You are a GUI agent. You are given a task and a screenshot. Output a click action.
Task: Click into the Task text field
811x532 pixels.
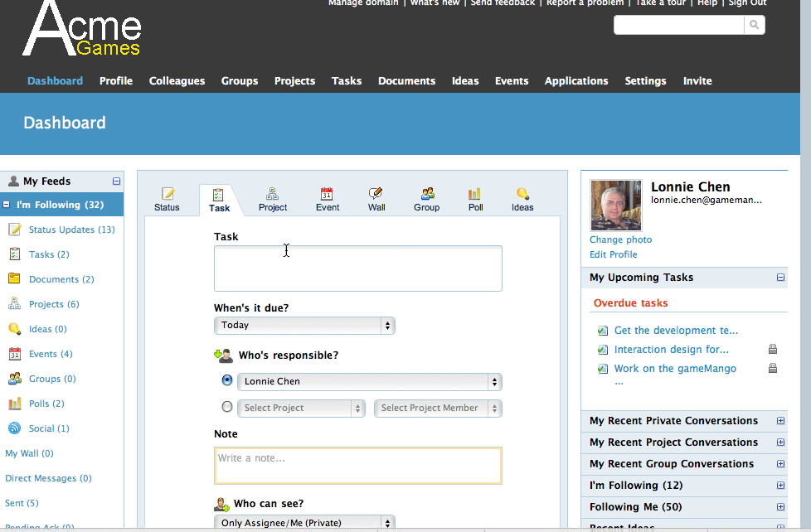click(357, 268)
